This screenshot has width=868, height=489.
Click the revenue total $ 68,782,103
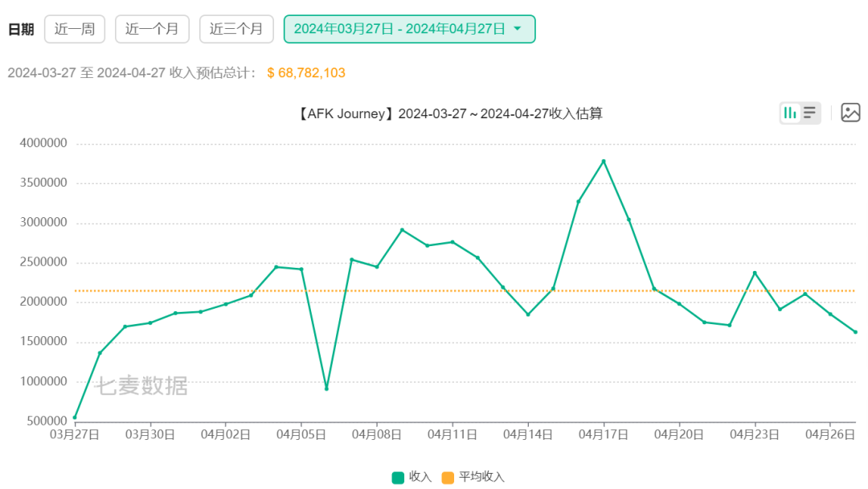[x=306, y=73]
